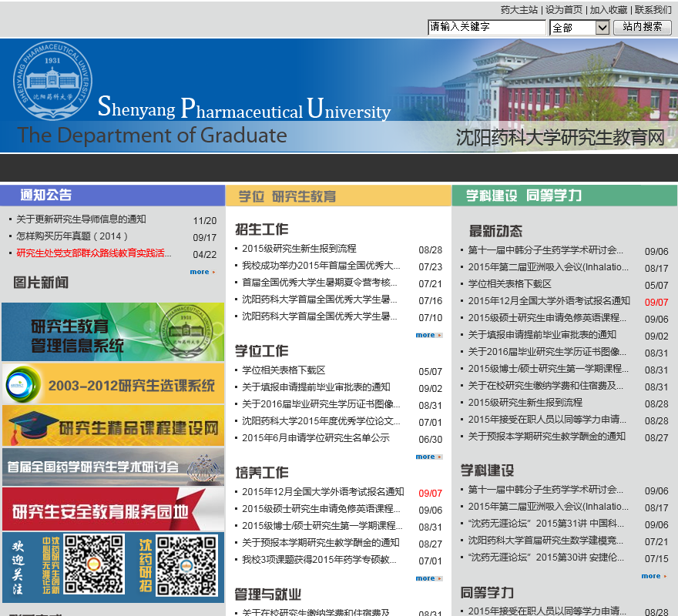Open 沈阳药科大学首届研究生数学建模竞 article
Screen dimensions: 678x616
(545, 541)
